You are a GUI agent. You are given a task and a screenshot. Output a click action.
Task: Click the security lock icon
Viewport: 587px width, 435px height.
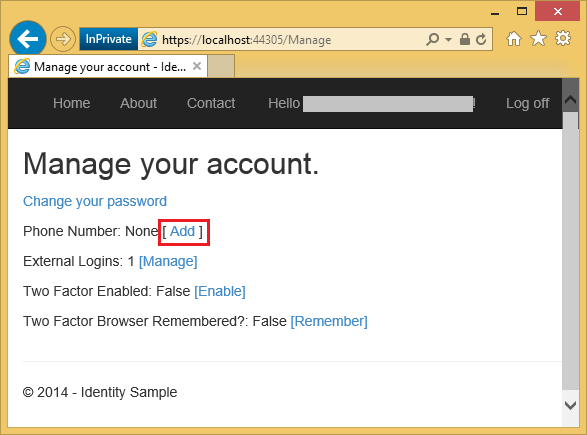tap(465, 39)
